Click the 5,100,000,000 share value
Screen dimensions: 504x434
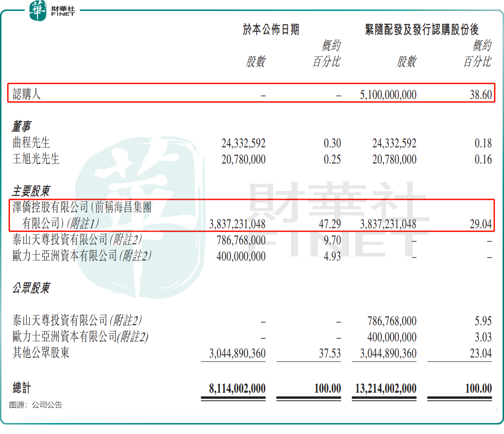[x=388, y=95]
